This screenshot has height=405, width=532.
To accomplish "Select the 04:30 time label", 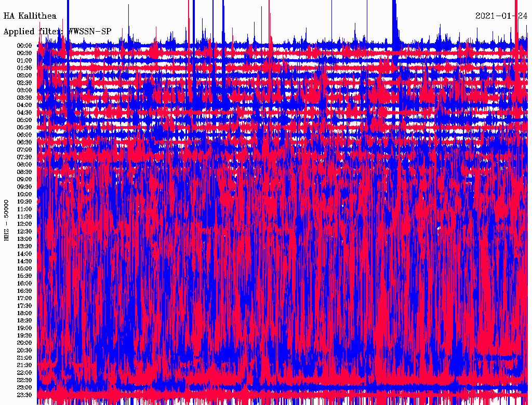I will (24, 113).
